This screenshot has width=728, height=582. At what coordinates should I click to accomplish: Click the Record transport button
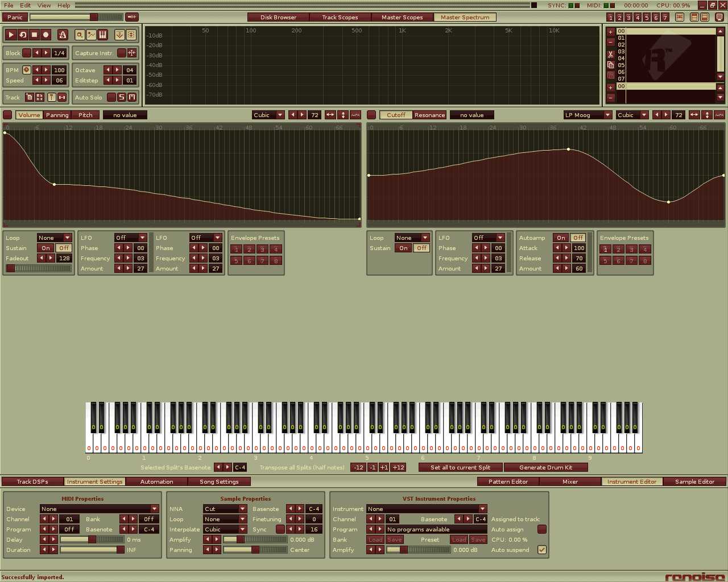pos(46,35)
